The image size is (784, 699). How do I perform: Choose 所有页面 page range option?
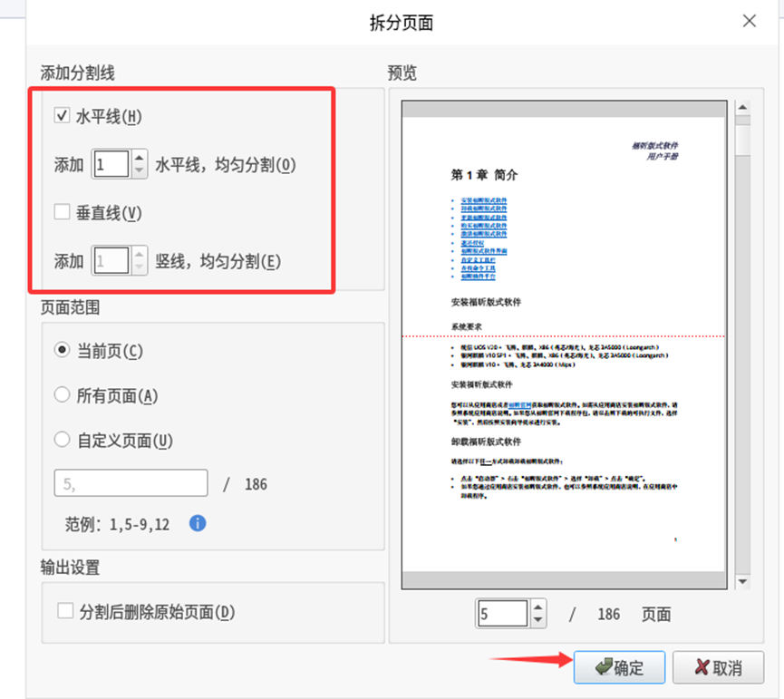63,395
